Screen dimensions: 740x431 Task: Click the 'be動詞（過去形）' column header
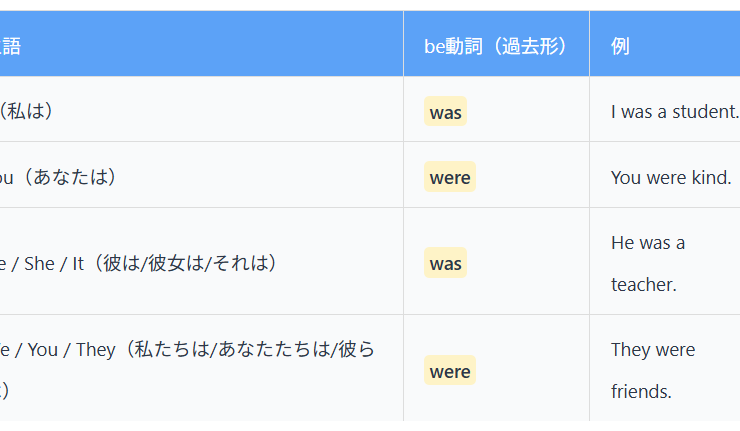pos(496,46)
